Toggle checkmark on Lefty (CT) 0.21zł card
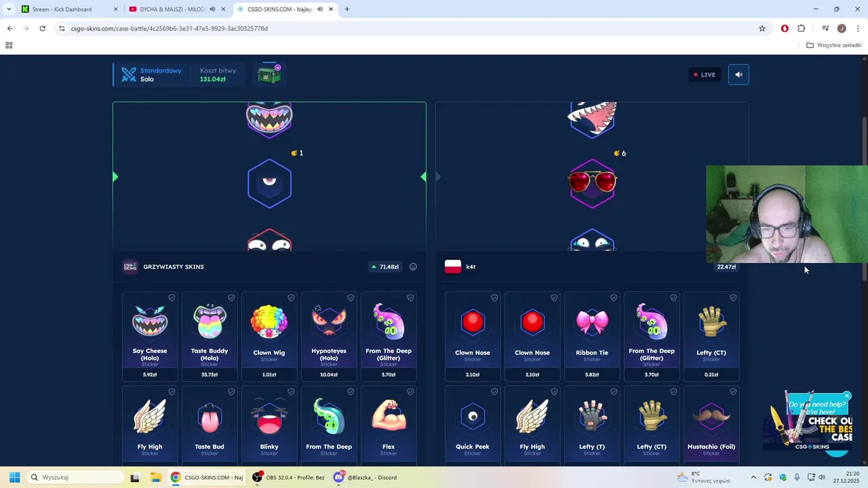The image size is (868, 488). [733, 298]
